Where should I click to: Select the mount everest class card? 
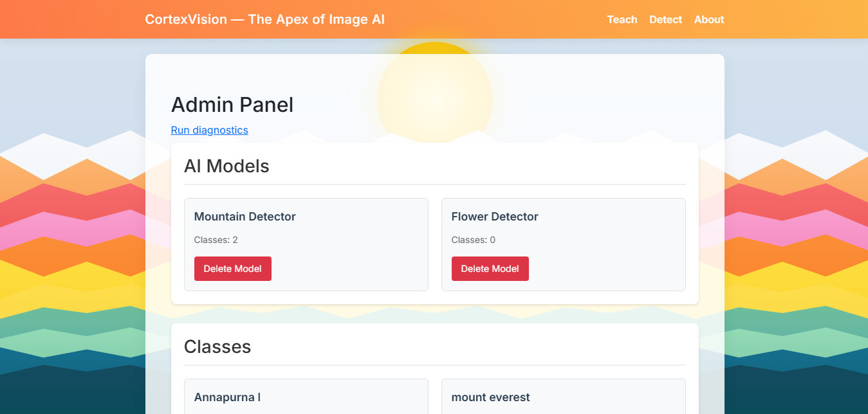coord(563,397)
